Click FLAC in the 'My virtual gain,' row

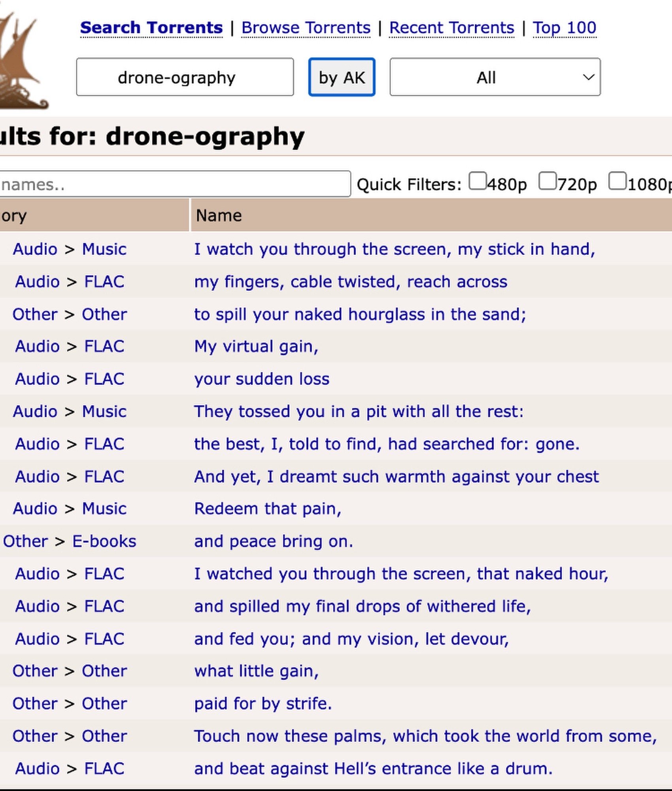pyautogui.click(x=104, y=346)
